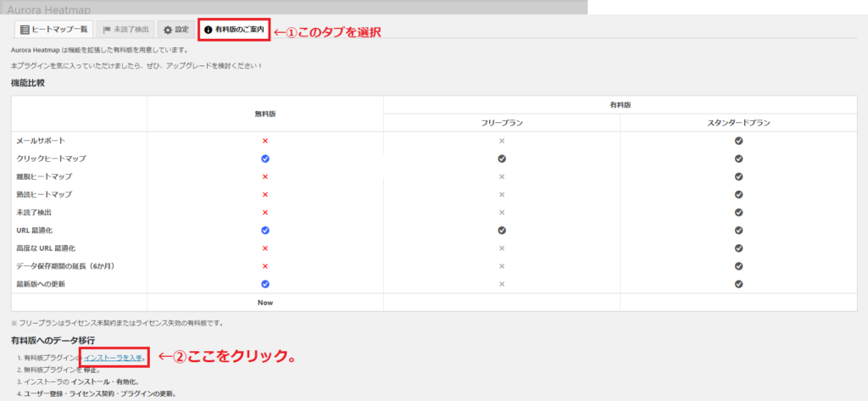The image size is (868, 401).
Task: Switch to the 未読了検出 tab
Action: pyautogui.click(x=125, y=30)
